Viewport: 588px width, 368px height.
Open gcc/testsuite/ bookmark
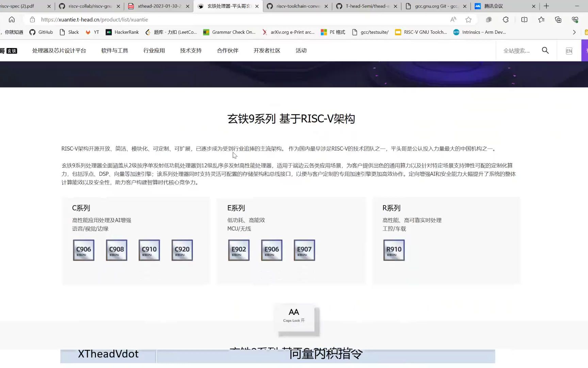370,32
